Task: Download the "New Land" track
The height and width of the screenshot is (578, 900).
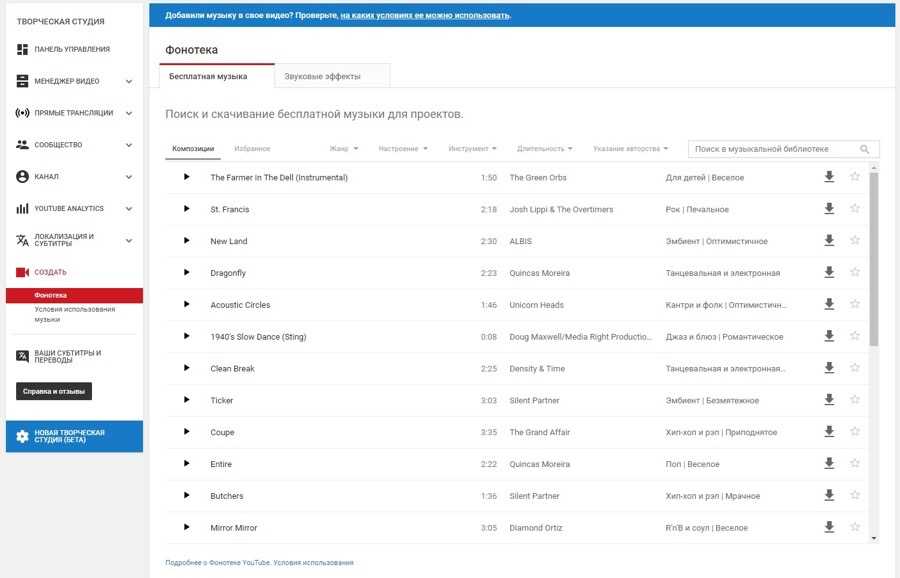Action: point(829,241)
